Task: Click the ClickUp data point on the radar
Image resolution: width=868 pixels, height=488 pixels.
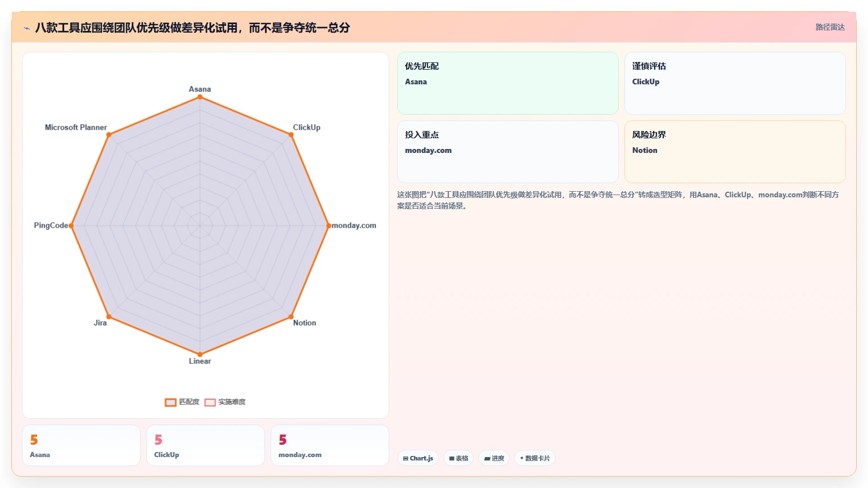Action: coord(291,134)
